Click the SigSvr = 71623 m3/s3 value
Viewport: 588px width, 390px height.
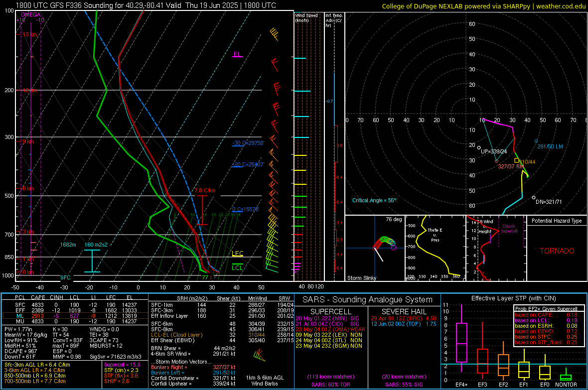click(116, 357)
